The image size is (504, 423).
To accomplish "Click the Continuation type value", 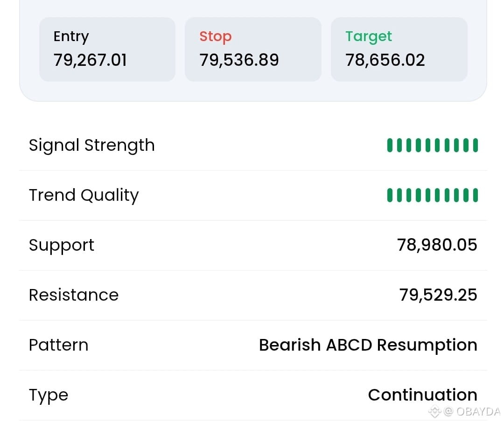I will 423,395.
